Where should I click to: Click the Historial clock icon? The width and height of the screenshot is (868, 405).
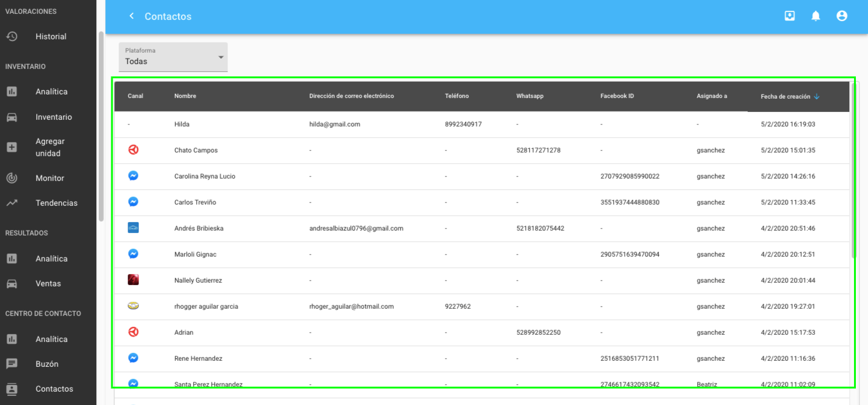[12, 36]
